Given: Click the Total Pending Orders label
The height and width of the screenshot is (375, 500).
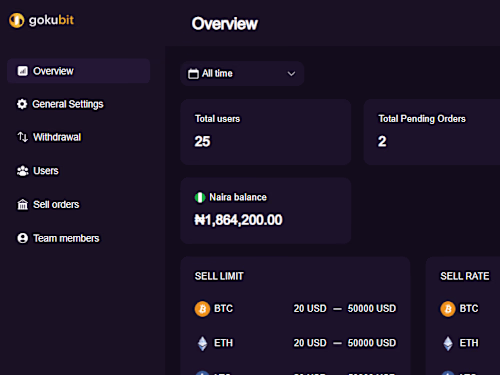Looking at the screenshot, I should [x=422, y=119].
